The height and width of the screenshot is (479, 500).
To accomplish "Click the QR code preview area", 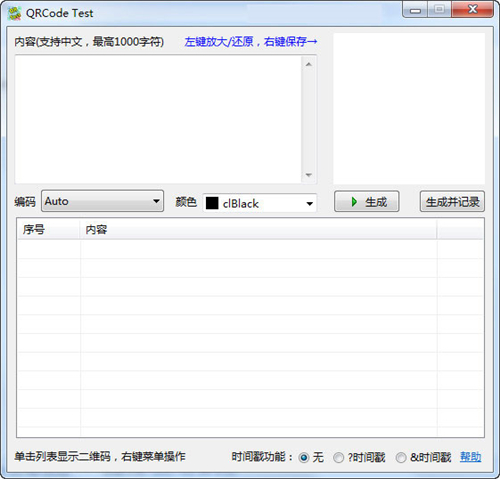I will pyautogui.click(x=409, y=108).
